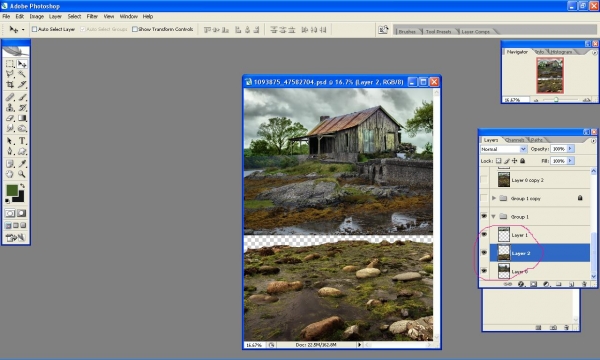Viewport: 600px width, 360px height.
Task: Open the tool preset picker arrow
Action: coord(23,29)
